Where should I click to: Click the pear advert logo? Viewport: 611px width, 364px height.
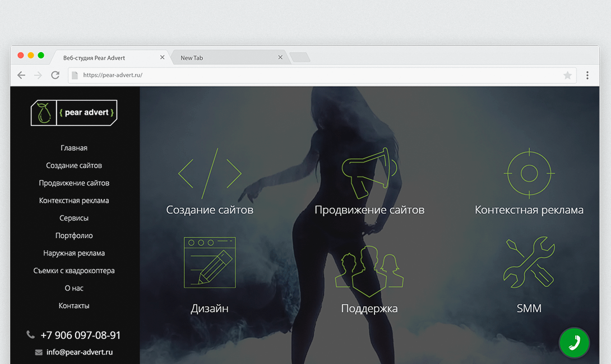click(74, 113)
